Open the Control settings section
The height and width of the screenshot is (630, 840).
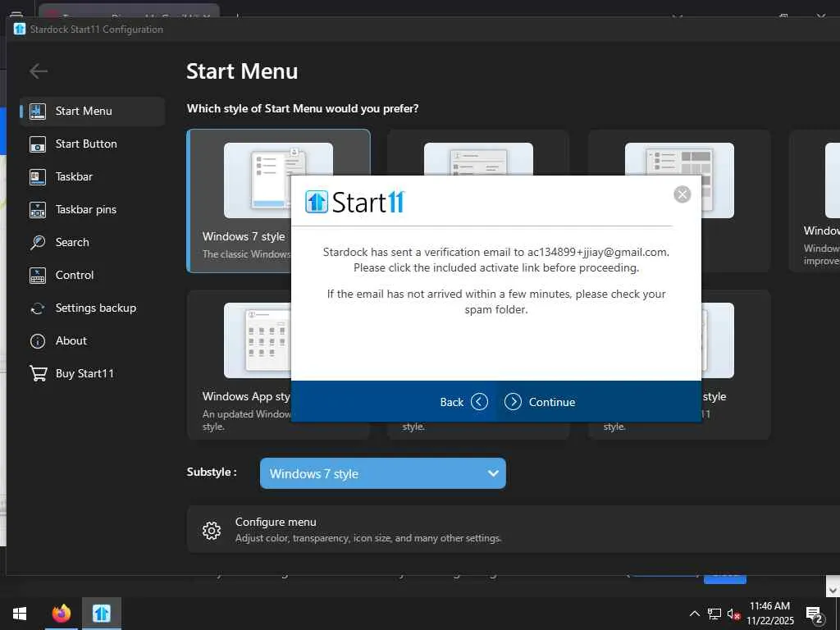92,275
